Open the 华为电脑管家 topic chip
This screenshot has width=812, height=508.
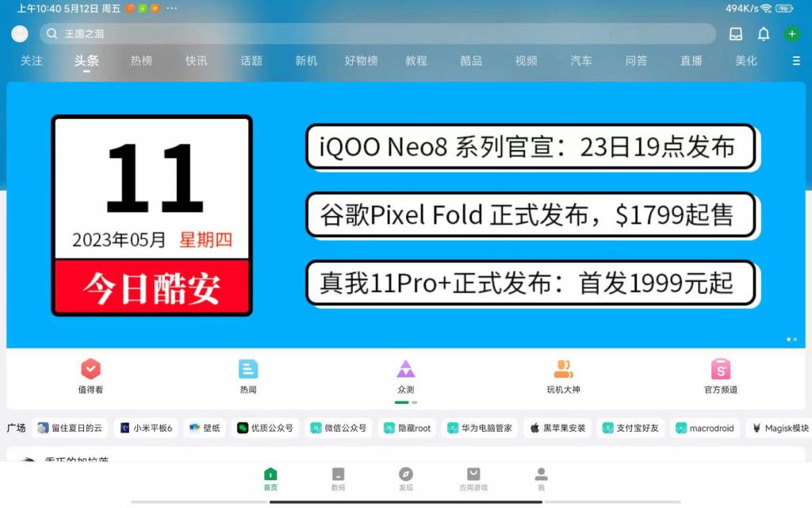click(x=480, y=428)
